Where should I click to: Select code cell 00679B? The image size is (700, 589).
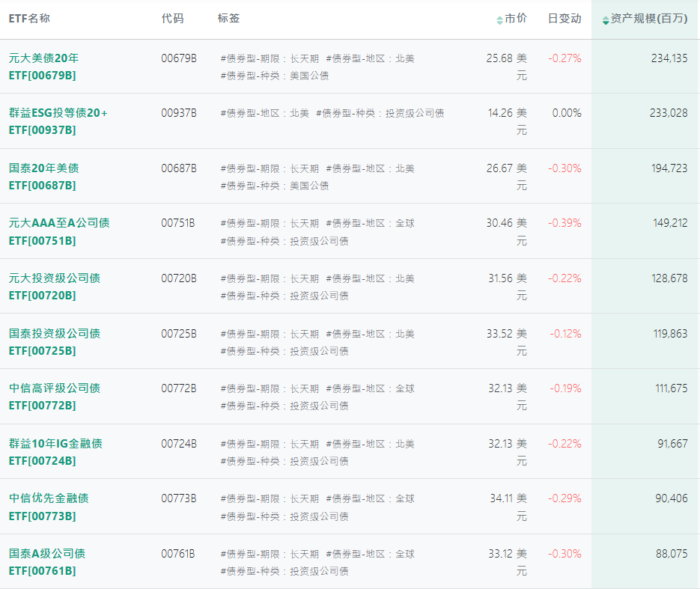pos(179,58)
